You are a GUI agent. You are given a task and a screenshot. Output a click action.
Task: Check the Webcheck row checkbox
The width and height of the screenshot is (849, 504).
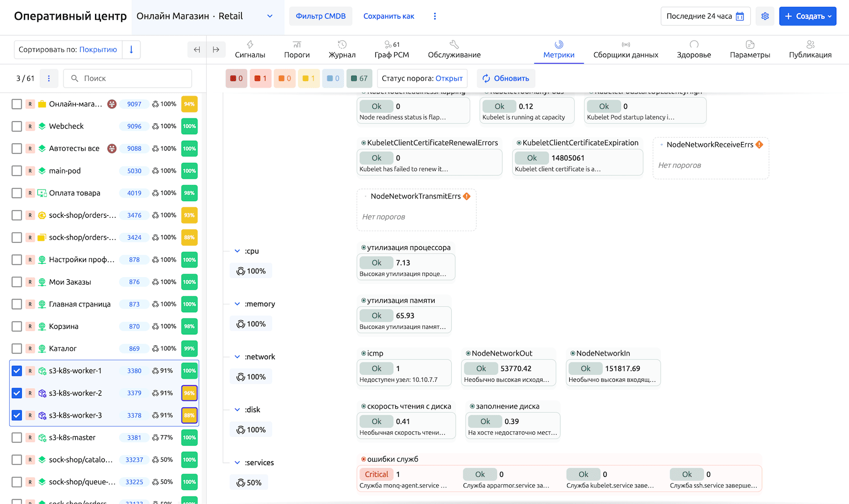(x=17, y=127)
